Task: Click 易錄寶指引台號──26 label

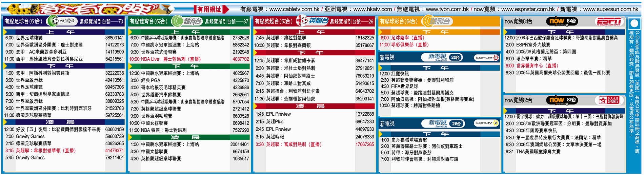Action: pos(352,22)
